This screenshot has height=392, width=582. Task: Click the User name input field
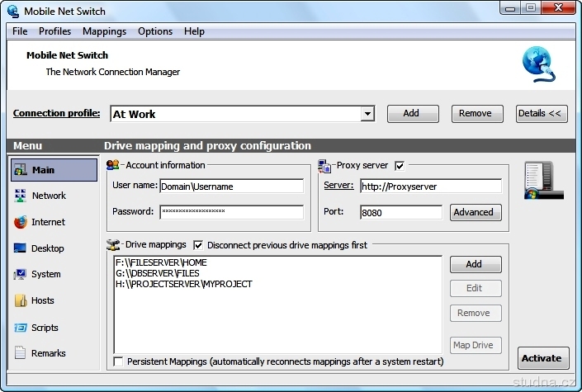[232, 187]
